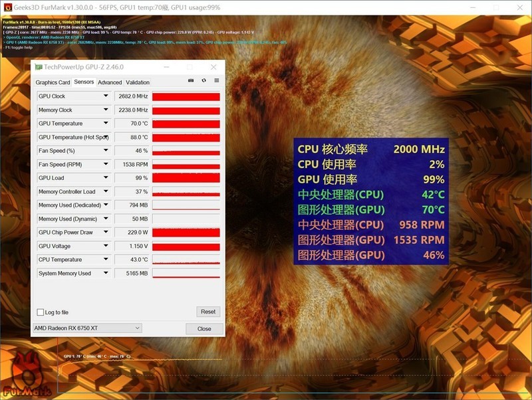
Task: Expand the GPU Clock sensor dropdown
Action: point(106,96)
